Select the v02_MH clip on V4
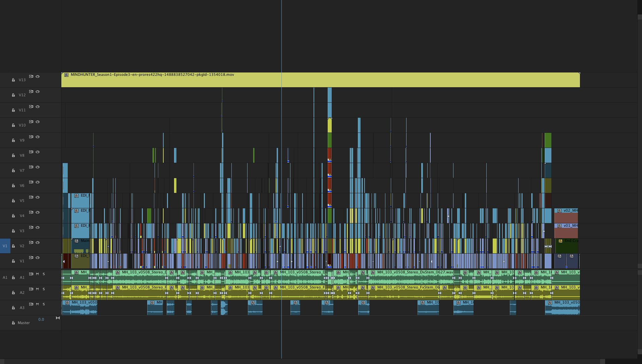The width and height of the screenshot is (642, 364). click(566, 216)
